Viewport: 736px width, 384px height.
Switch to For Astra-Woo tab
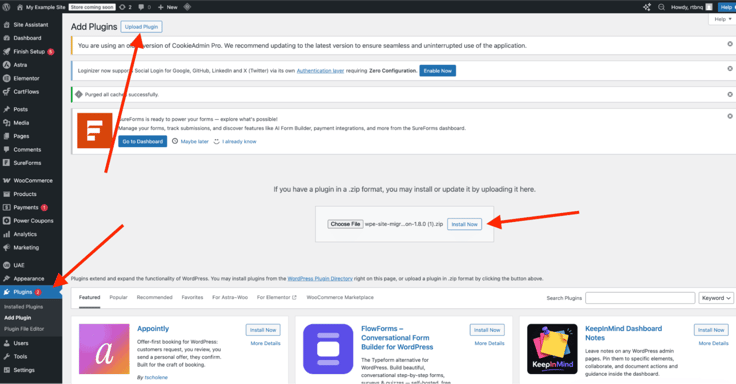tap(230, 298)
